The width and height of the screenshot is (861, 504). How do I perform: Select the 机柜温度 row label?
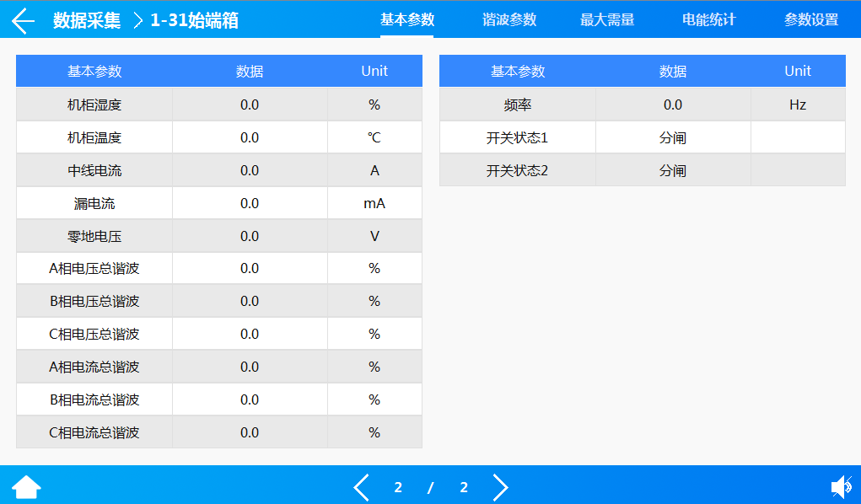pyautogui.click(x=94, y=138)
